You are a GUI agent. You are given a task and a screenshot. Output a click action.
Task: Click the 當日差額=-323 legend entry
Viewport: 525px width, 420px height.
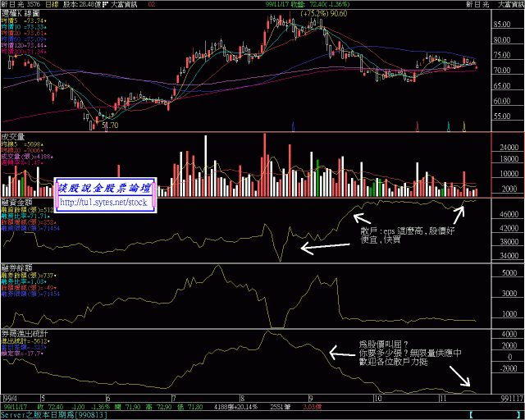23,347
